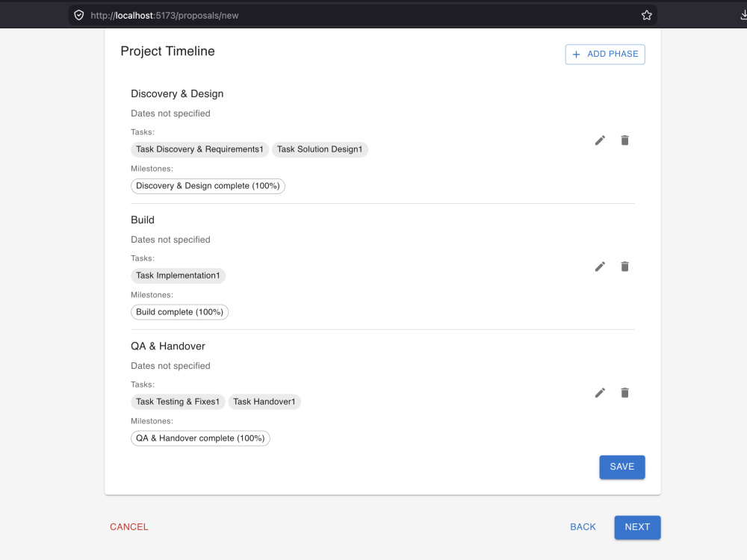
Task: Click the Build phase title
Action: click(143, 220)
